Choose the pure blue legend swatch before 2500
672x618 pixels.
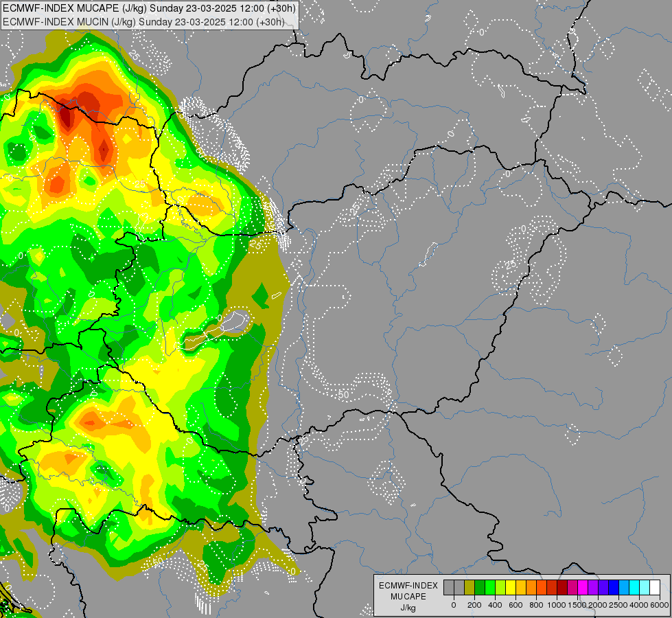click(x=614, y=587)
